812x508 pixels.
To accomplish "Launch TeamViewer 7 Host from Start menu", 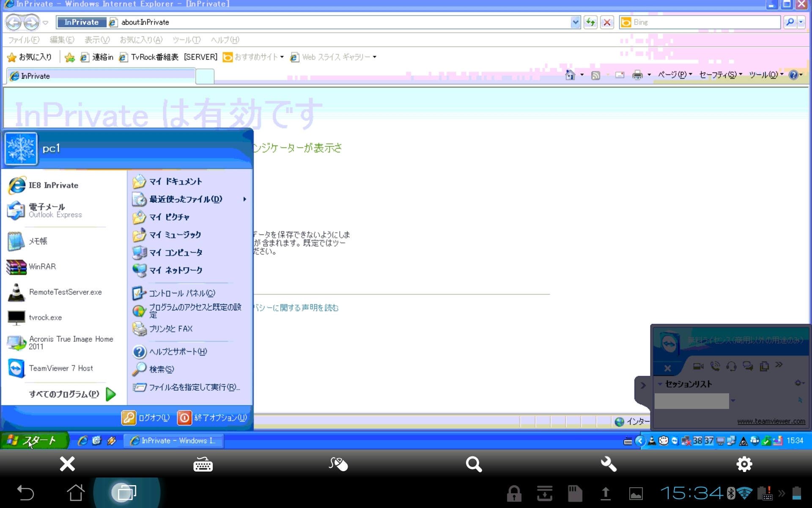I will 60,368.
